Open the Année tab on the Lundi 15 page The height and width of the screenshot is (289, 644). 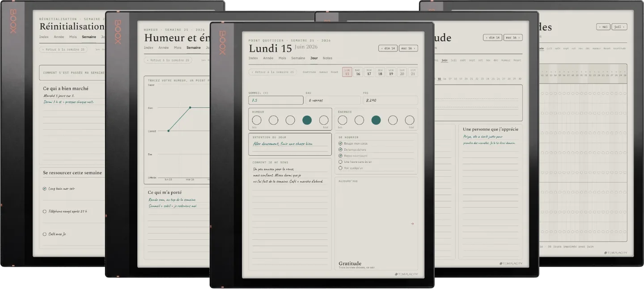coord(268,58)
